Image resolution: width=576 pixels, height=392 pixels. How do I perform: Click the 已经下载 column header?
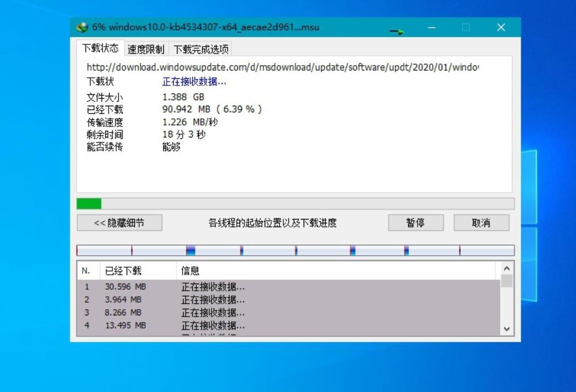(x=138, y=271)
